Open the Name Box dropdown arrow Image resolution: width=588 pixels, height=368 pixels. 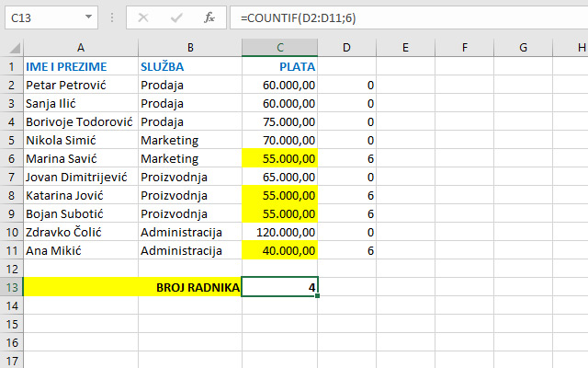tap(87, 17)
